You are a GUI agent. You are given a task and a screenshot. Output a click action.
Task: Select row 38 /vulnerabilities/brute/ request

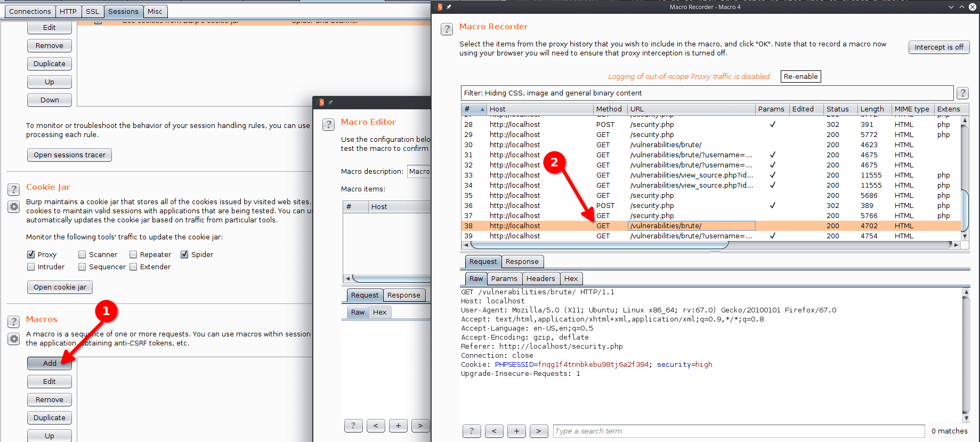711,226
